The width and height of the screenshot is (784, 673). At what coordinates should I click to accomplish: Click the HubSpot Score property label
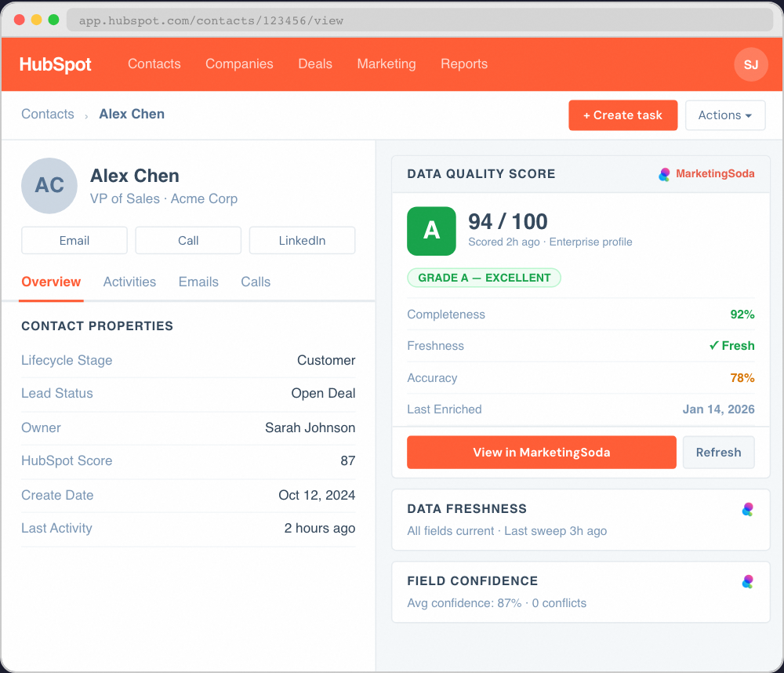67,461
